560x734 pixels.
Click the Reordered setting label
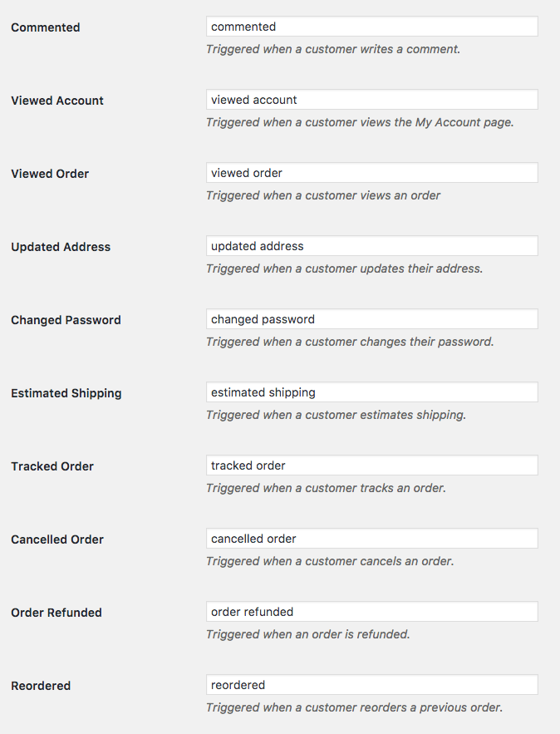[41, 686]
